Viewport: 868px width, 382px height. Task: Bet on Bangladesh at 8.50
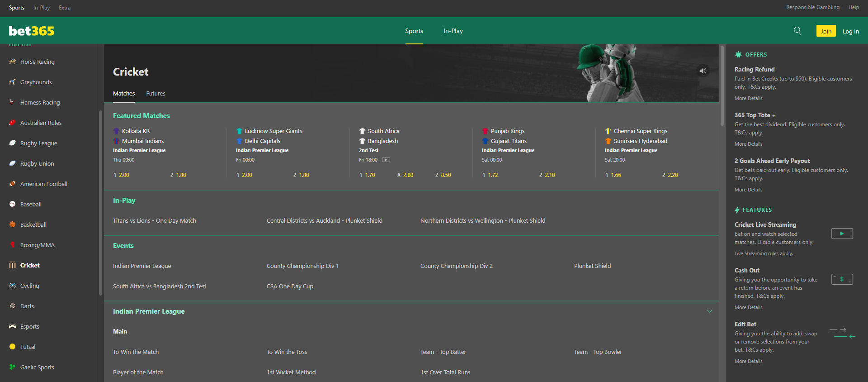(443, 175)
